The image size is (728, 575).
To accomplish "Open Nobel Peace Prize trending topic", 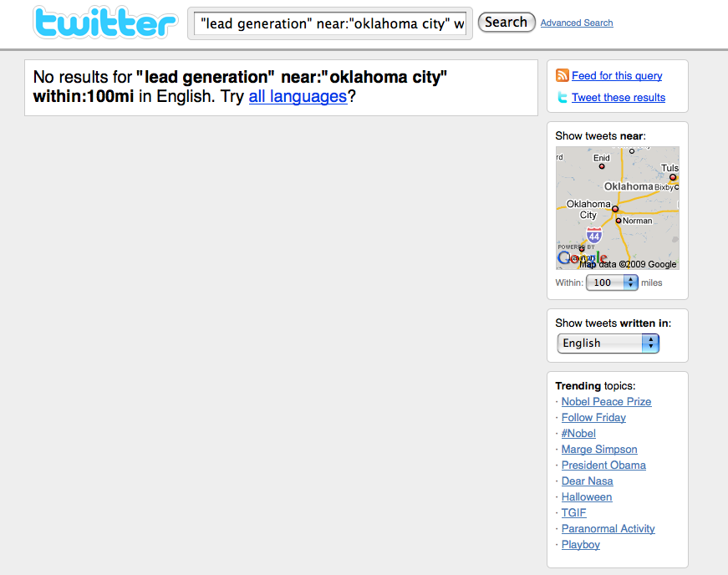I will coord(606,401).
